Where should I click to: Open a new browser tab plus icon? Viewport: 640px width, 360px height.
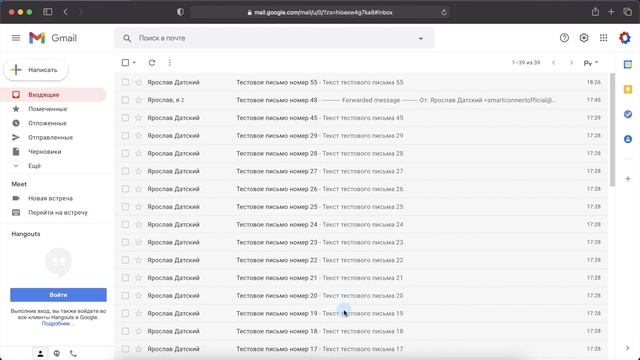(x=611, y=12)
